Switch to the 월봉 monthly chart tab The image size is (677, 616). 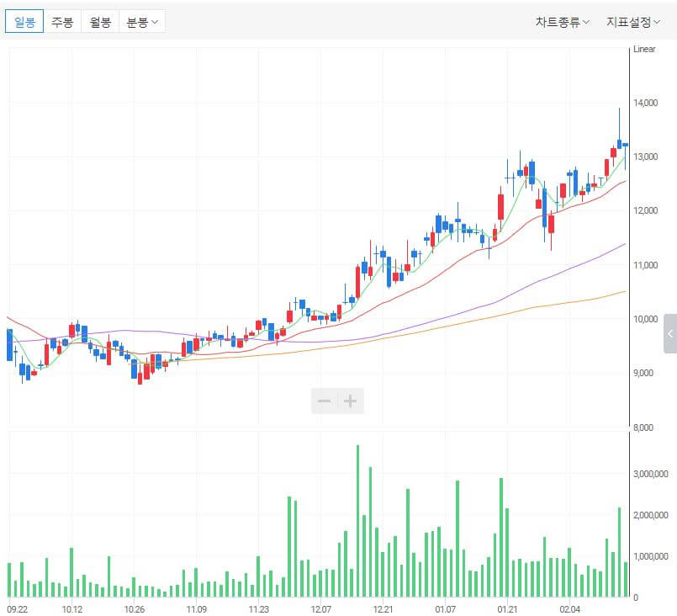coord(100,21)
